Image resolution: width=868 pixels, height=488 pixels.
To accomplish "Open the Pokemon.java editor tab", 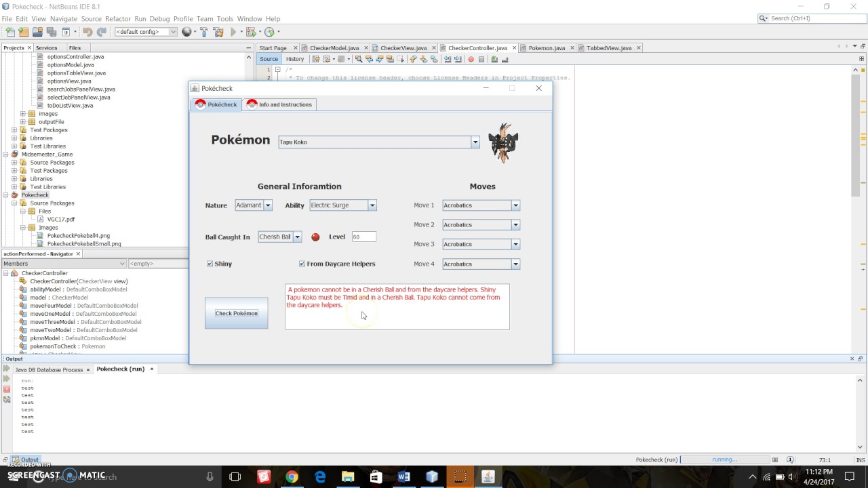I will [x=547, y=48].
